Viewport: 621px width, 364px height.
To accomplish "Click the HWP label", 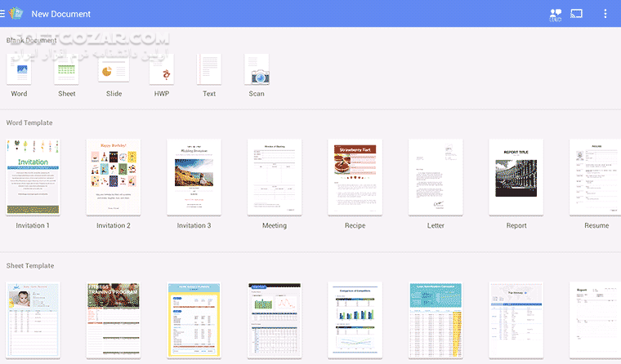I will pyautogui.click(x=162, y=94).
